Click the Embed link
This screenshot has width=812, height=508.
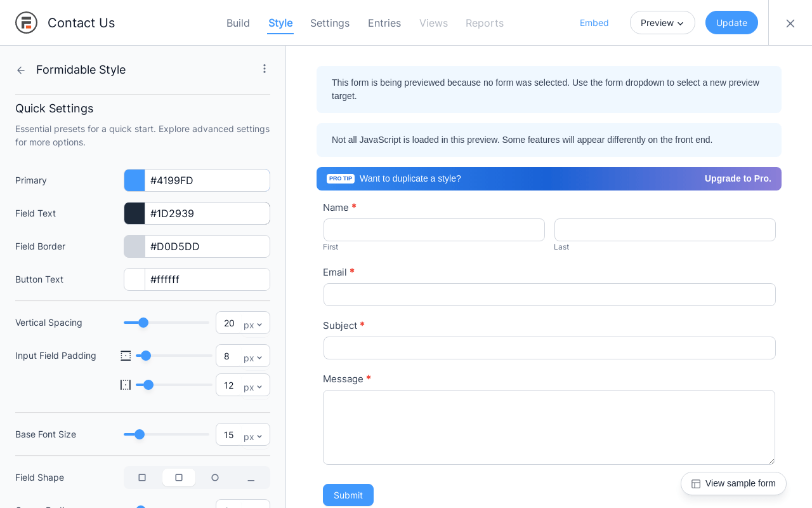pyautogui.click(x=594, y=23)
